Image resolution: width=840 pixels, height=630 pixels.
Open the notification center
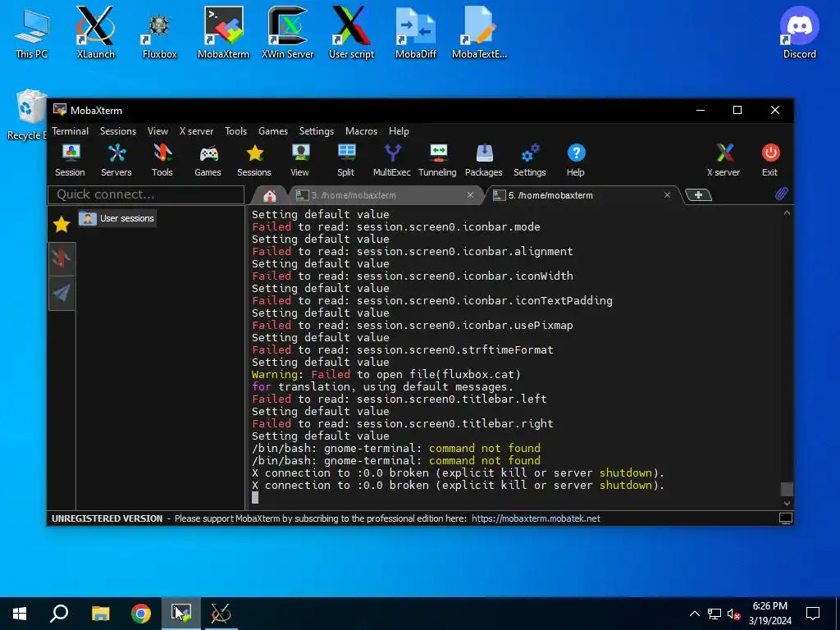(x=813, y=614)
